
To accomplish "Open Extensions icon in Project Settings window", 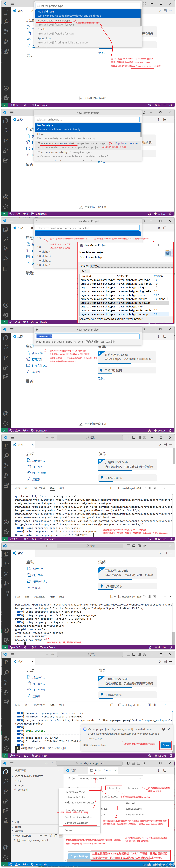I will pos(6,810).
